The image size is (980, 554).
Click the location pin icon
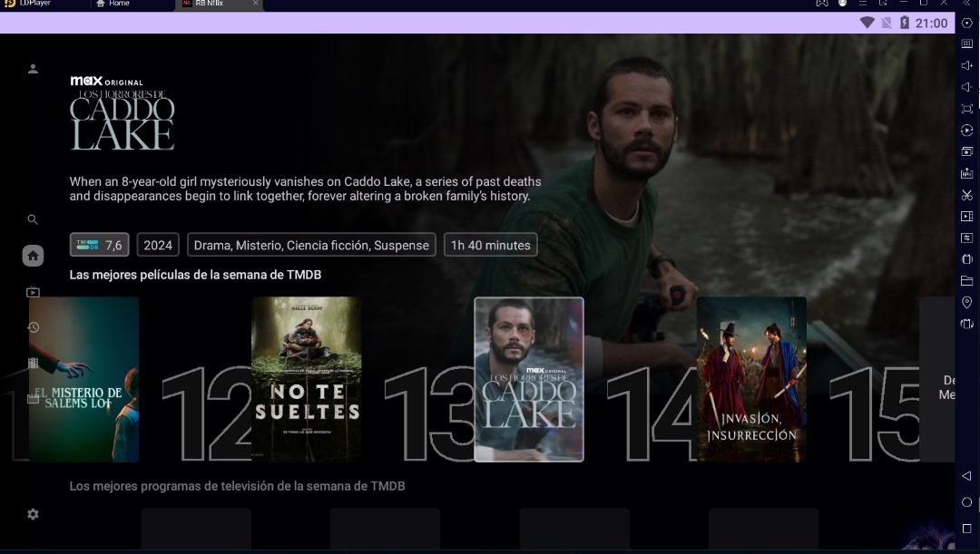(966, 302)
